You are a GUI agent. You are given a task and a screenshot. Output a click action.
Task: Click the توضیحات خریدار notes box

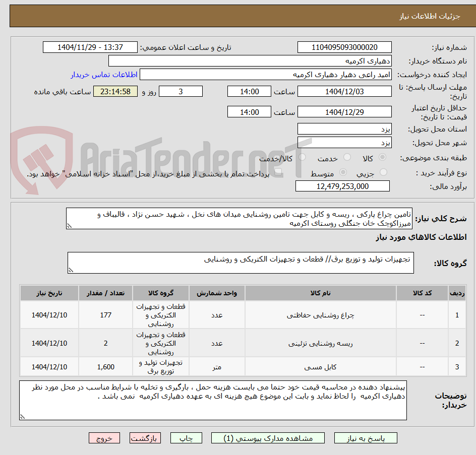click(213, 401)
